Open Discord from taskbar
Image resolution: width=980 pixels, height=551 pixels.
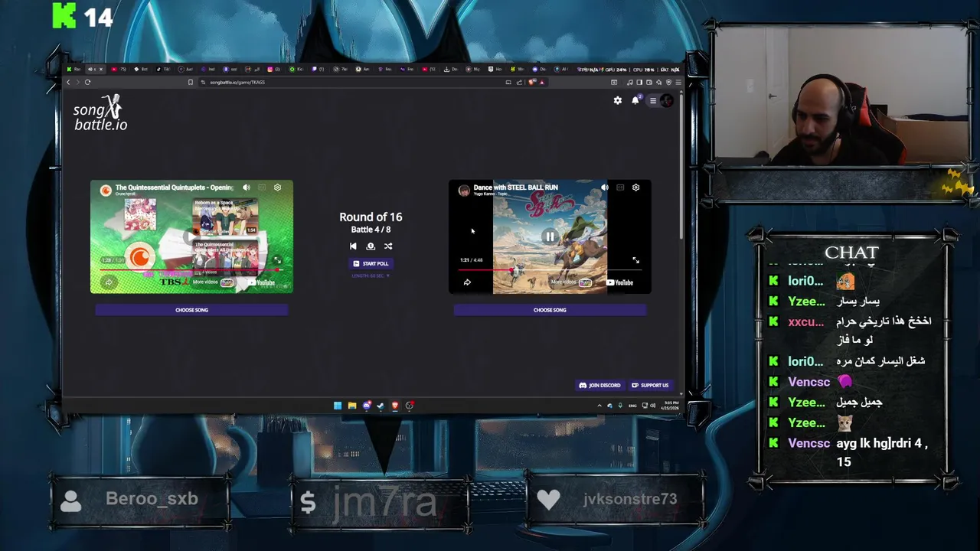(367, 406)
